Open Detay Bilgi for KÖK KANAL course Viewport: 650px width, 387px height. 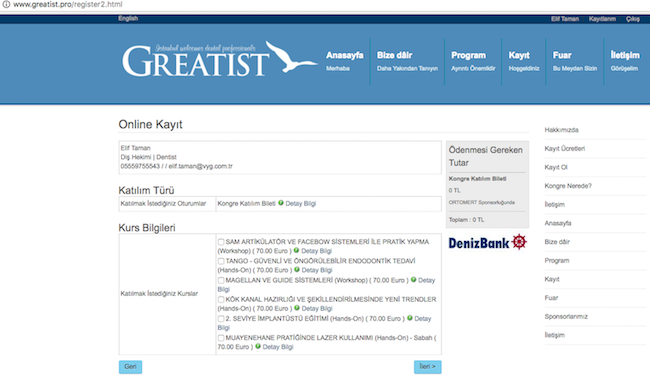point(317,308)
